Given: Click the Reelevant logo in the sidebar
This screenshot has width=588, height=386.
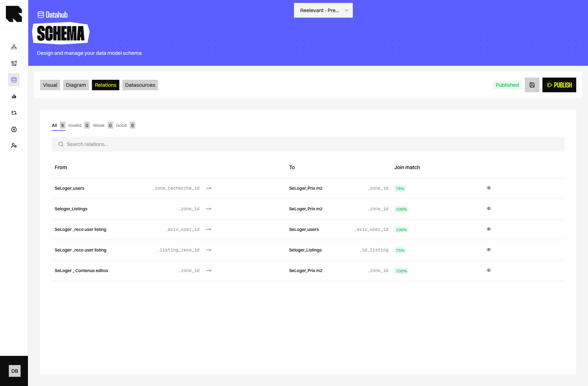Looking at the screenshot, I should coord(14,14).
